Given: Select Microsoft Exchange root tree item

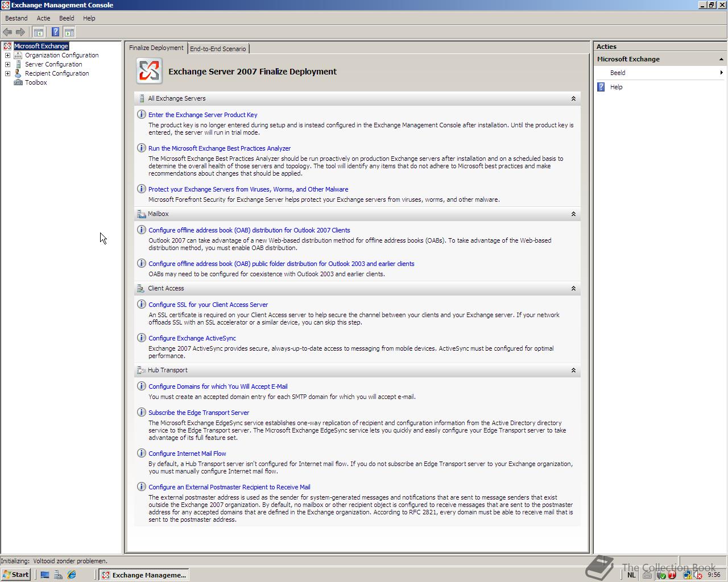Looking at the screenshot, I should pyautogui.click(x=41, y=46).
